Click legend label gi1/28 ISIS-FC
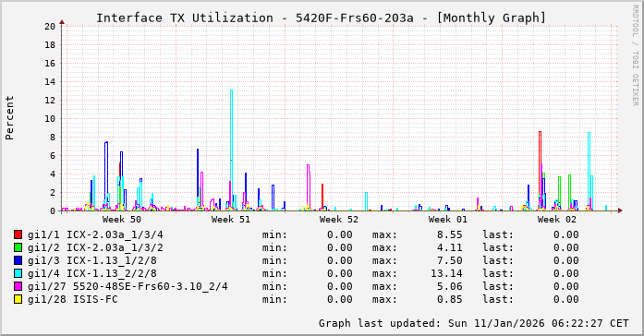Screen dimensions: 644x336 (73, 299)
